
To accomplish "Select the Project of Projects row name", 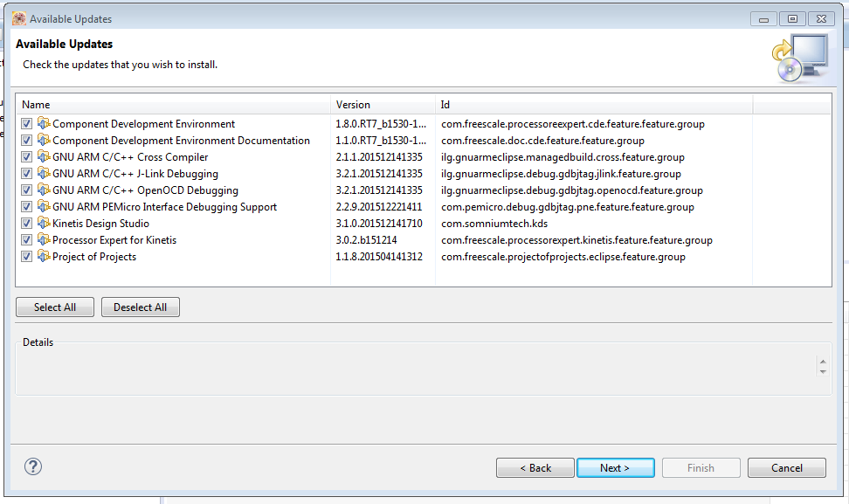I will click(94, 257).
